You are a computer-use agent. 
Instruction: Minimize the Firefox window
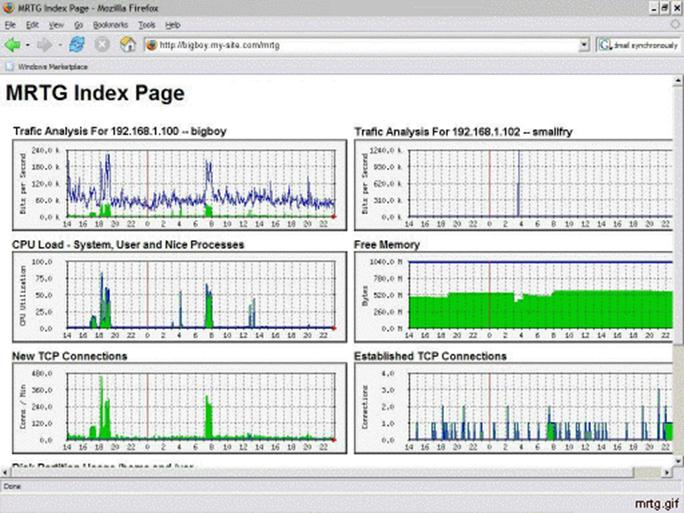tap(654, 8)
